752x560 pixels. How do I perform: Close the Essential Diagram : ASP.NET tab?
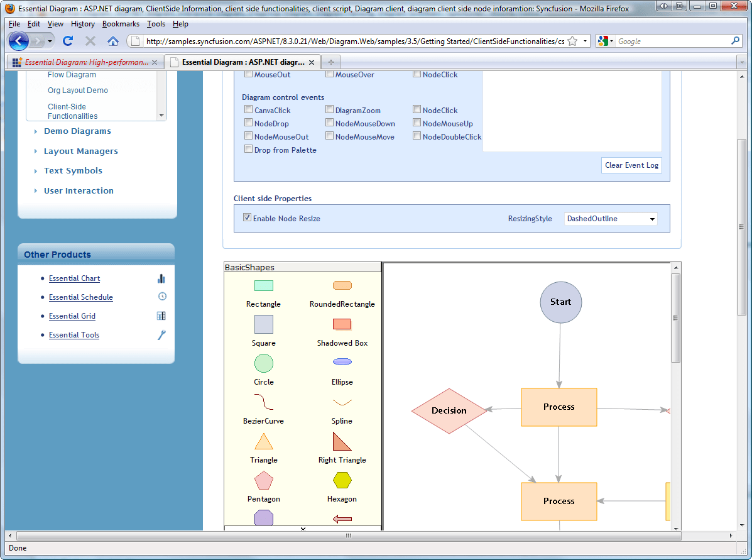pyautogui.click(x=311, y=62)
